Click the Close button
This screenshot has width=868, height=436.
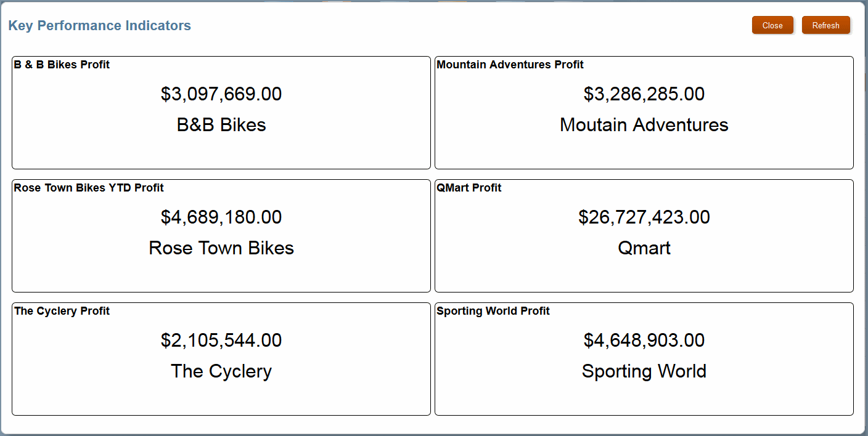click(772, 25)
